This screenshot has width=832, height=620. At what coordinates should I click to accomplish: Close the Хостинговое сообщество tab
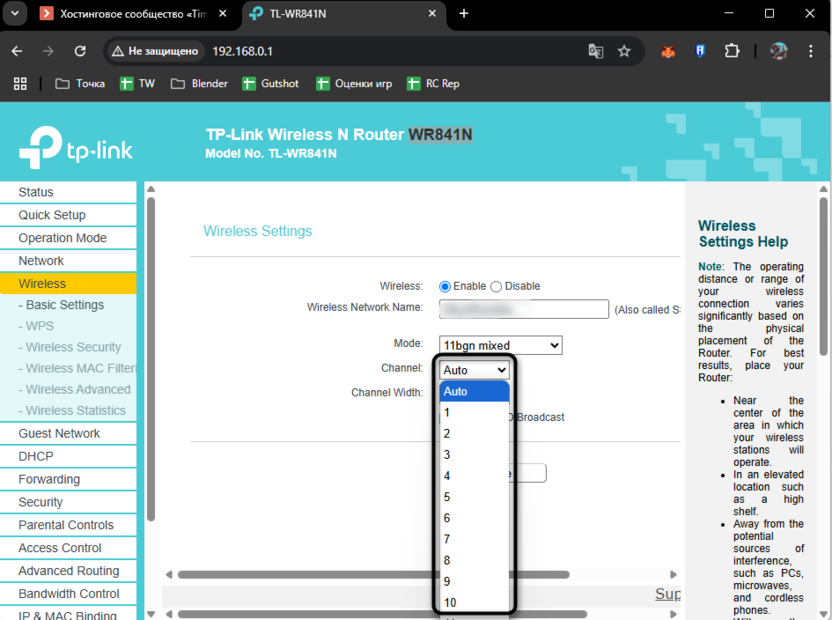(223, 13)
